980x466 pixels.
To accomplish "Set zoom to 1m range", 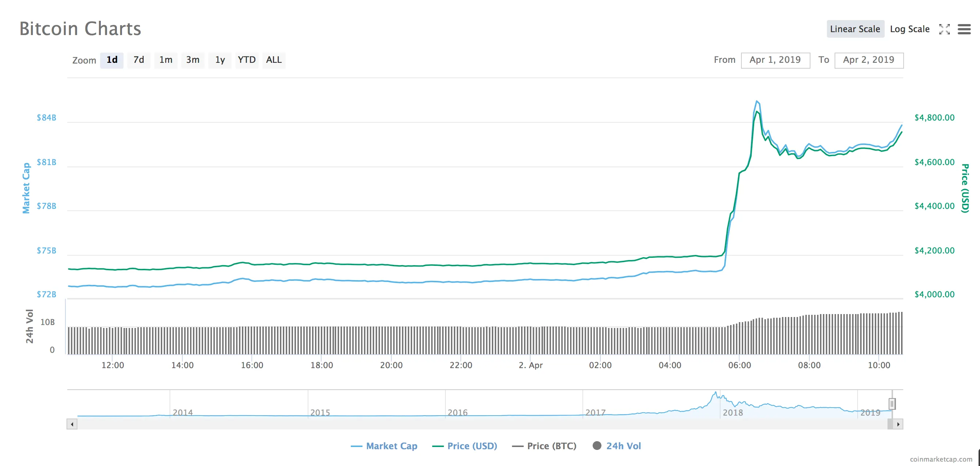I will pyautogui.click(x=166, y=60).
